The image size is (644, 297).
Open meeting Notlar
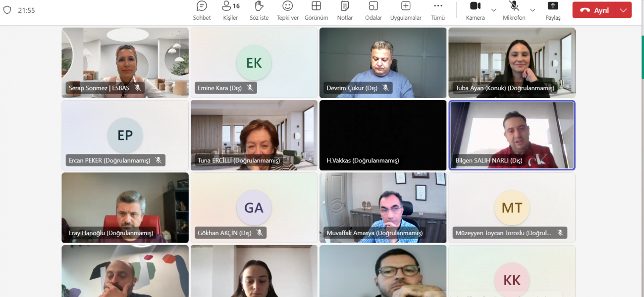345,11
